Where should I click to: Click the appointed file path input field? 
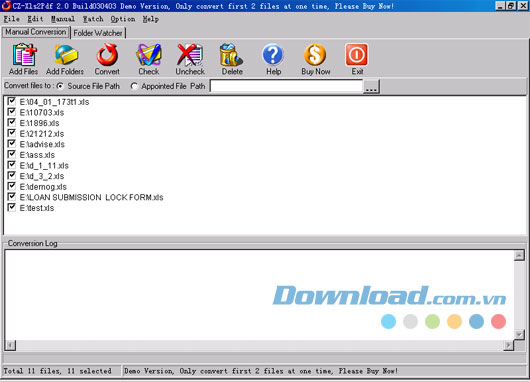click(x=286, y=86)
